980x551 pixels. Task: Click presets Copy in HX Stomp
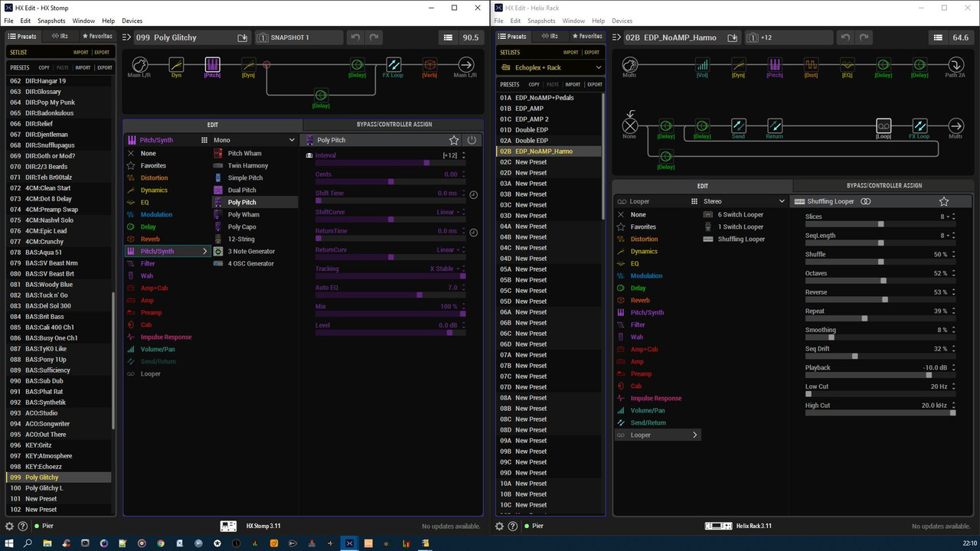(44, 67)
